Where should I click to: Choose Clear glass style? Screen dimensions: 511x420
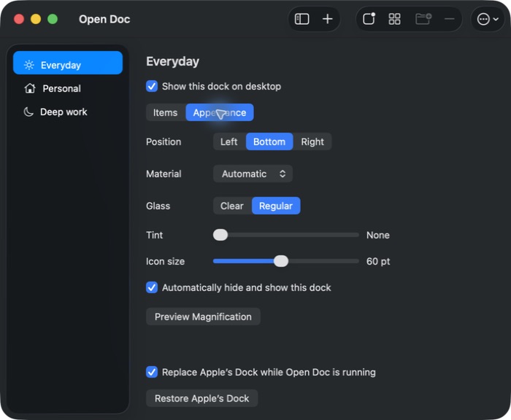(232, 206)
